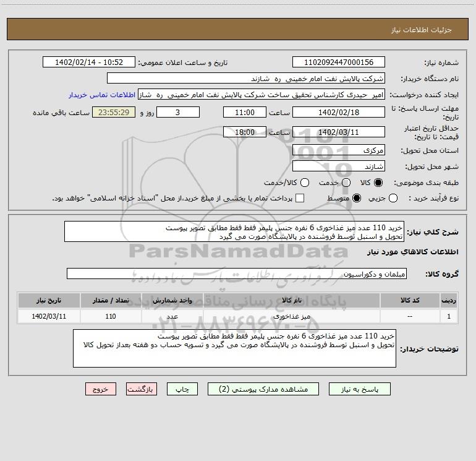476x461 pixels.
Task: Click the شرح کلی نیاز label
Action: [433, 232]
